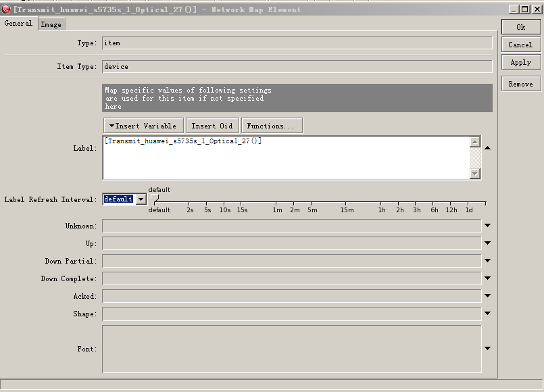This screenshot has height=392, width=544.
Task: Expand the Unknown setting
Action: 487,226
